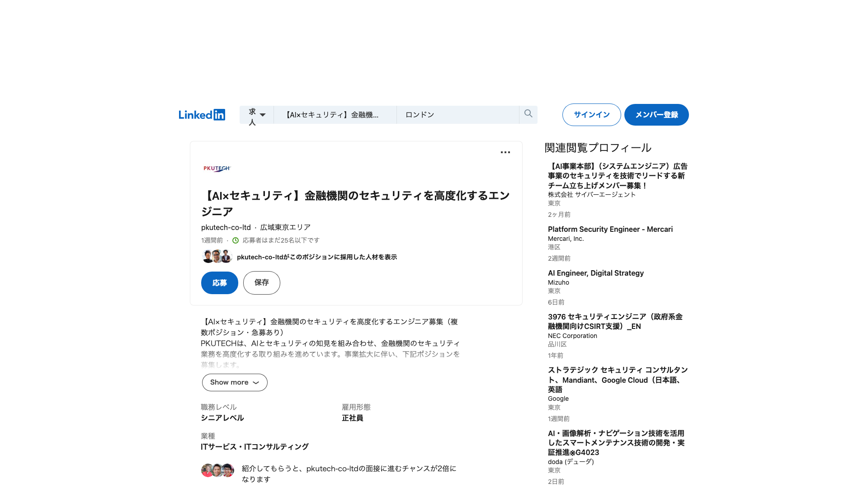Viewport: 868px width, 488px height.
Task: Click the main job title heading
Action: [355, 203]
